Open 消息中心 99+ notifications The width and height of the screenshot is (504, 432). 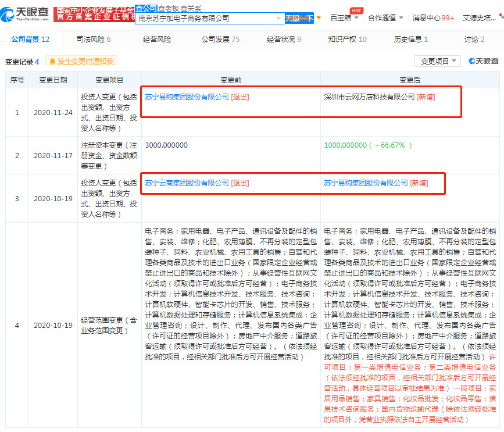(x=433, y=18)
